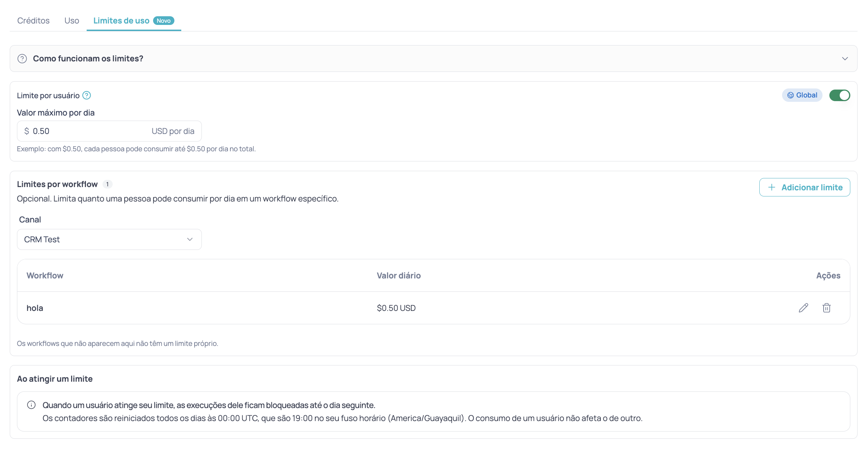Viewport: 868px width, 455px height.
Task: Click the Limites por workflow heading
Action: pos(57,184)
